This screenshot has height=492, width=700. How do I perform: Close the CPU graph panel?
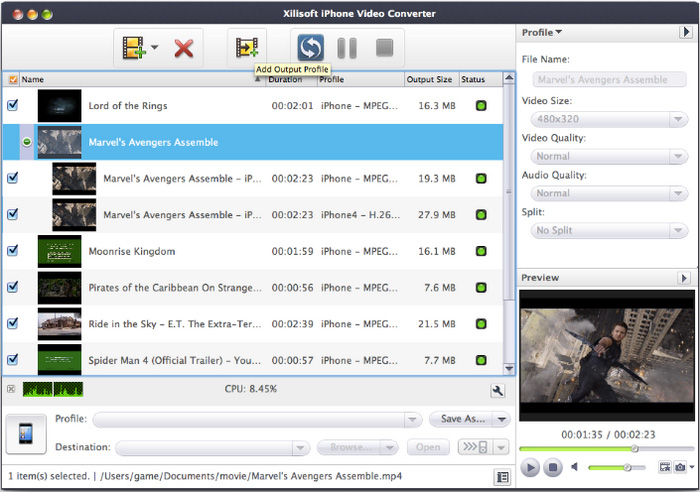point(11,389)
